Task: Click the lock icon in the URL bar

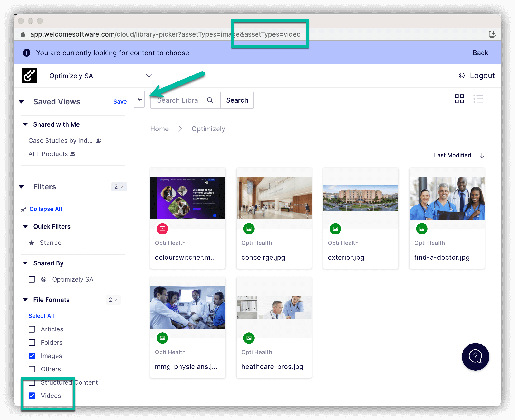Action: [x=23, y=34]
